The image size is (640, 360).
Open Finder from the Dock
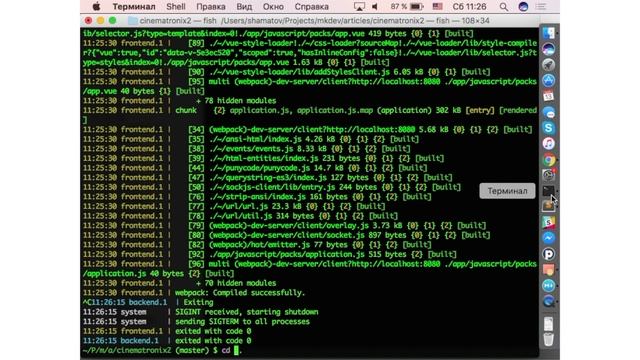[x=549, y=33]
